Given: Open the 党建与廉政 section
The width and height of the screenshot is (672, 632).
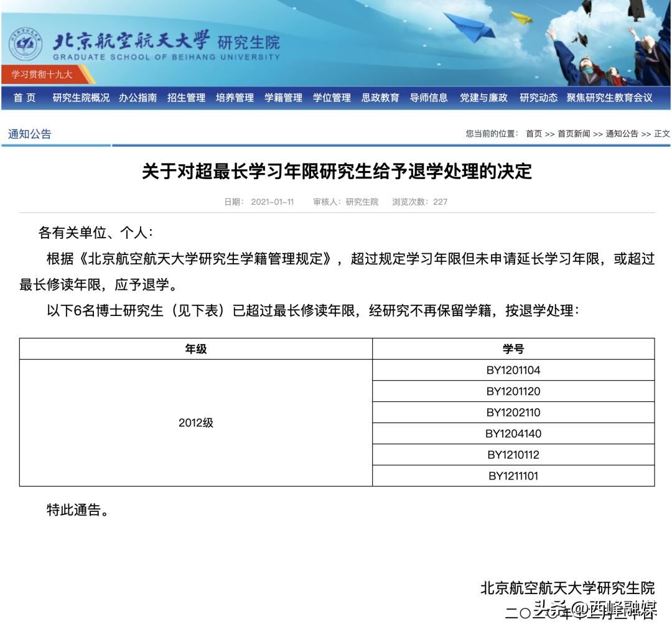Looking at the screenshot, I should [x=484, y=98].
